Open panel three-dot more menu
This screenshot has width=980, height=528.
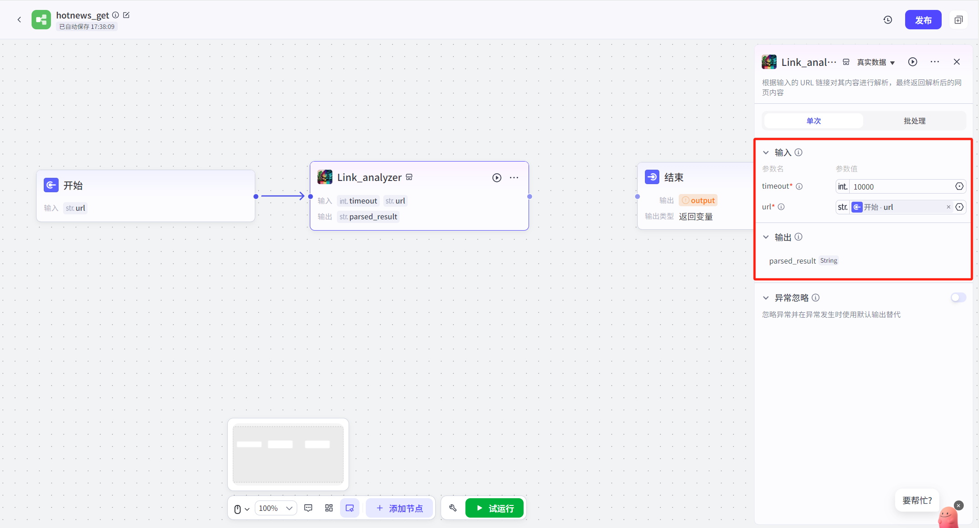pyautogui.click(x=934, y=62)
